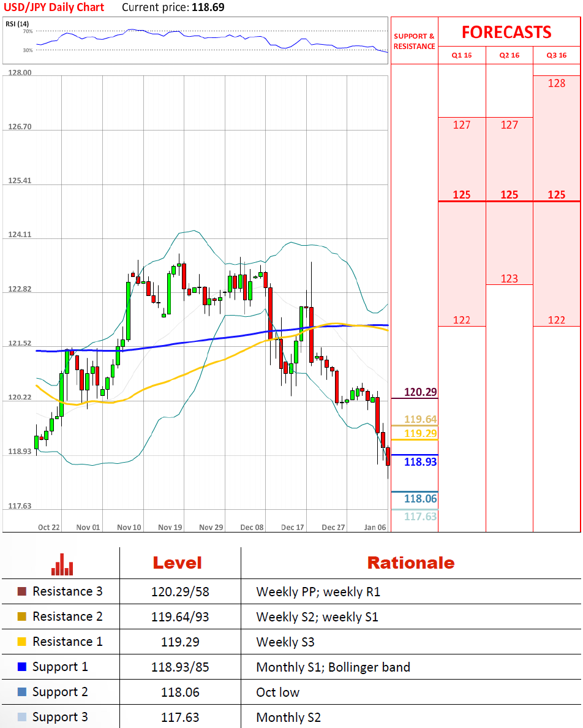Click the Weekly S3 rationale
This screenshot has width=583, height=728.
point(285,642)
